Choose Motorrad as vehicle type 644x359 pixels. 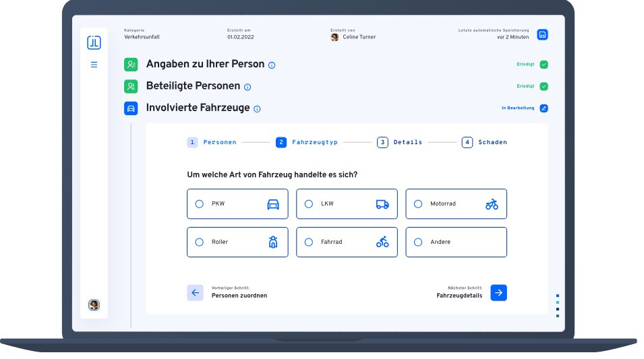[x=418, y=204]
